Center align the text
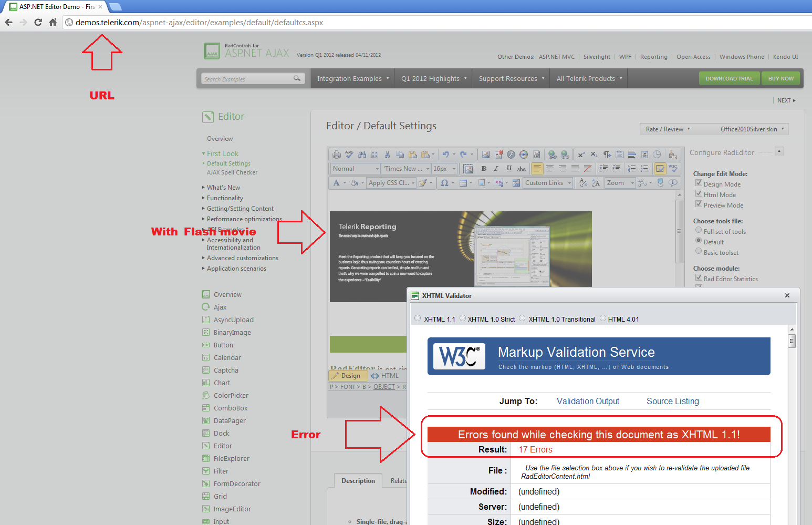 tap(550, 169)
